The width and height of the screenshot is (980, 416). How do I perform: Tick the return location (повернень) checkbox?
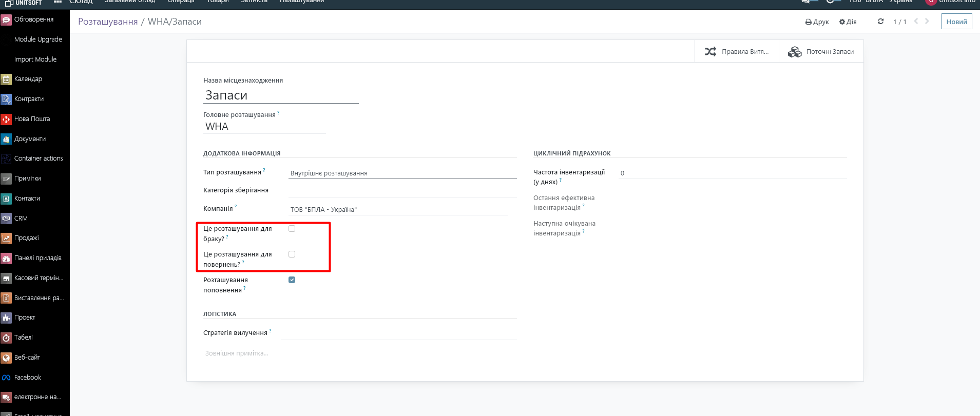[292, 254]
